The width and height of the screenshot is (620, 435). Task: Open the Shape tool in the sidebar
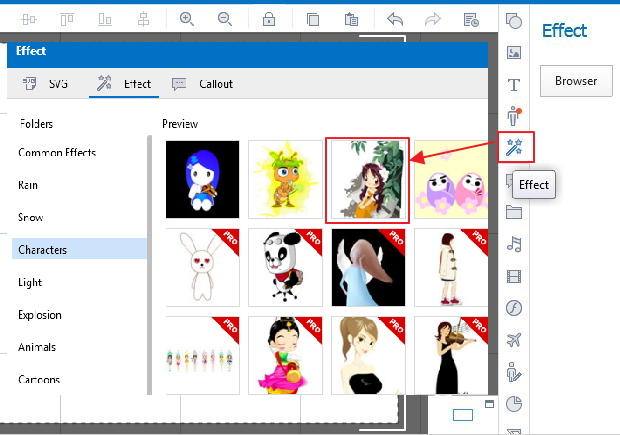click(514, 21)
